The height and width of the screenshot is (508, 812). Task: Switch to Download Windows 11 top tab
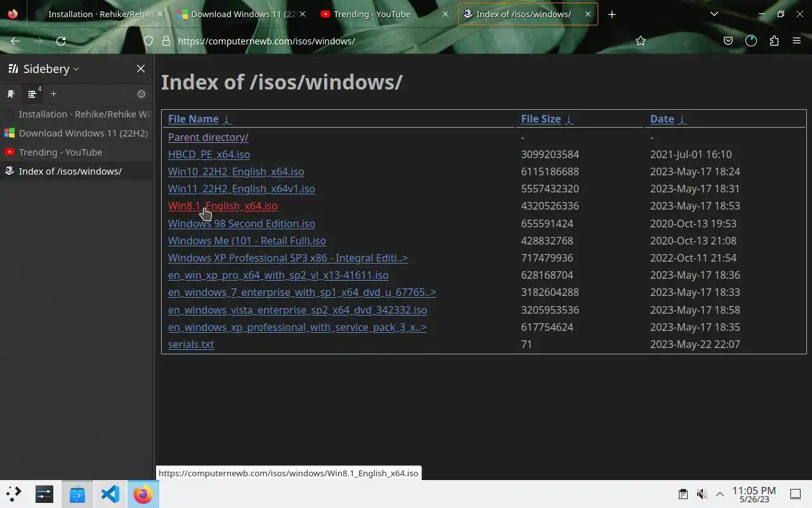[x=242, y=14]
